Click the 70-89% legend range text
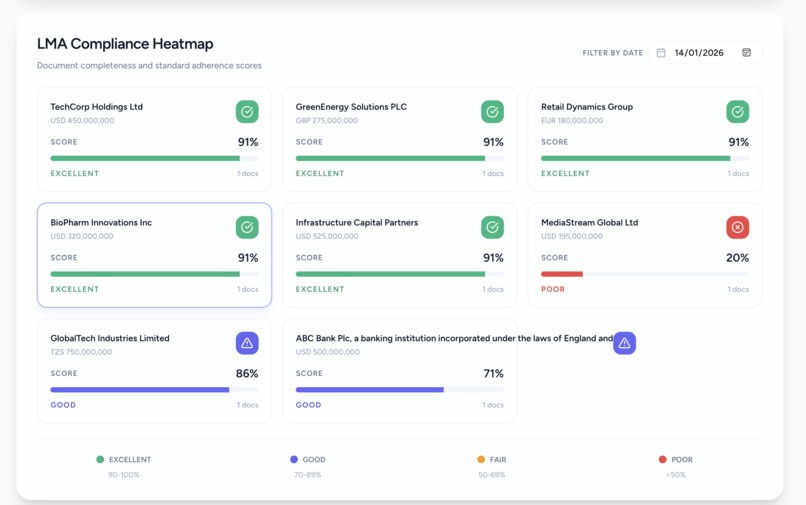Image resolution: width=806 pixels, height=505 pixels. coord(307,475)
